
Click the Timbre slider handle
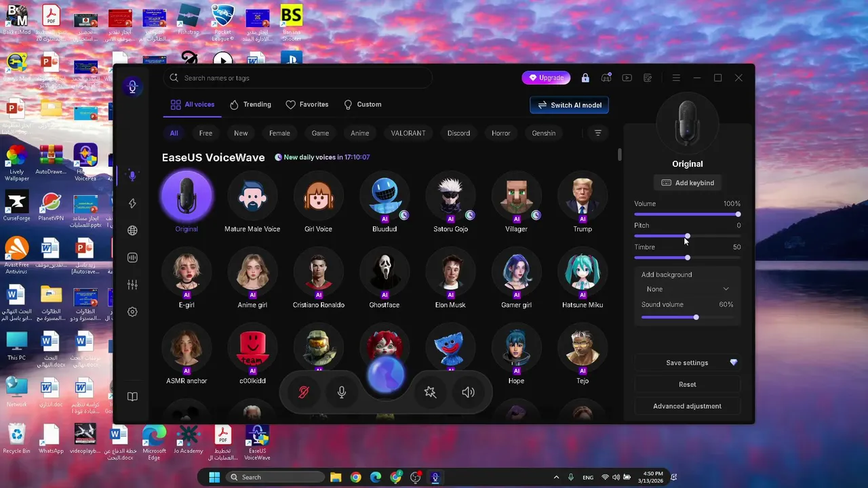(688, 258)
